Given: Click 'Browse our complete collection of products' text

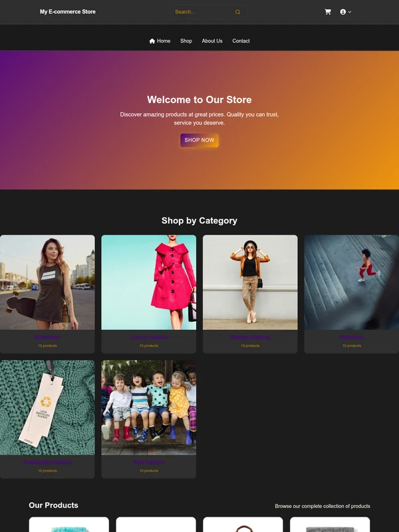Looking at the screenshot, I should (323, 506).
